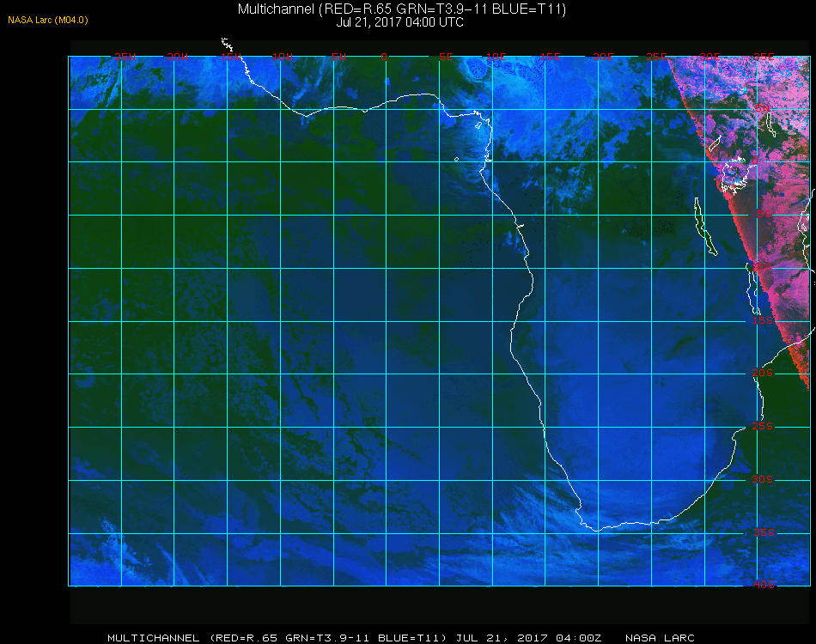The width and height of the screenshot is (816, 644).
Task: Click the "0" prime meridian longitude label
Action: [384, 57]
